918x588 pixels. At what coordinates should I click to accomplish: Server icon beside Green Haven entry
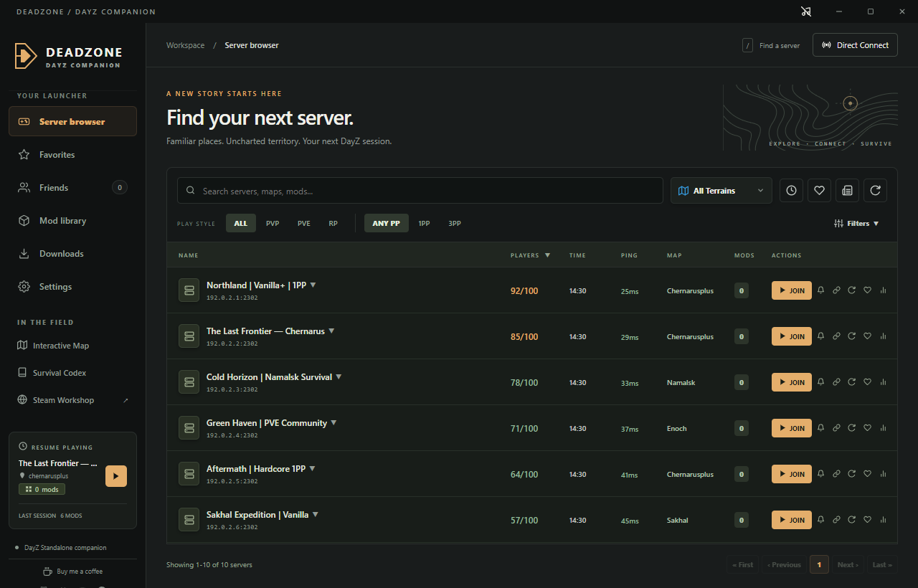pos(189,428)
